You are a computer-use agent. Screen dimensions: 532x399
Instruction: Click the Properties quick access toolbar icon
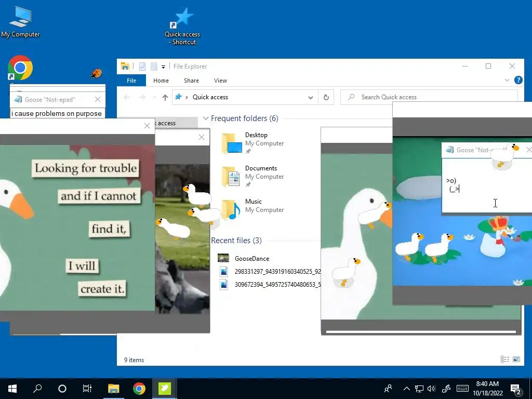(x=142, y=66)
